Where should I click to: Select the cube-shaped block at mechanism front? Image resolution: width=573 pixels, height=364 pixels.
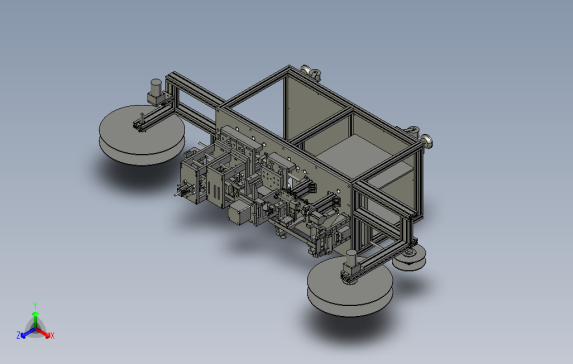click(x=239, y=212)
